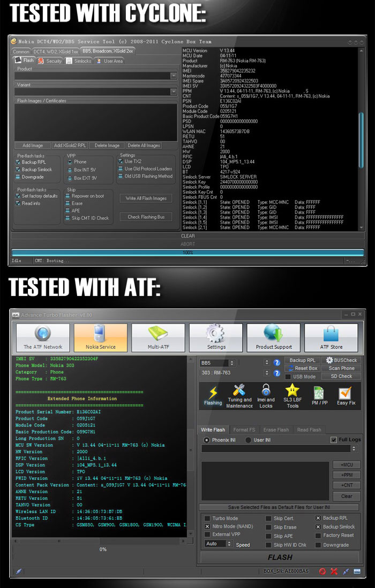Select Nokia Service phone icon
The image size is (375, 588).
[x=100, y=333]
